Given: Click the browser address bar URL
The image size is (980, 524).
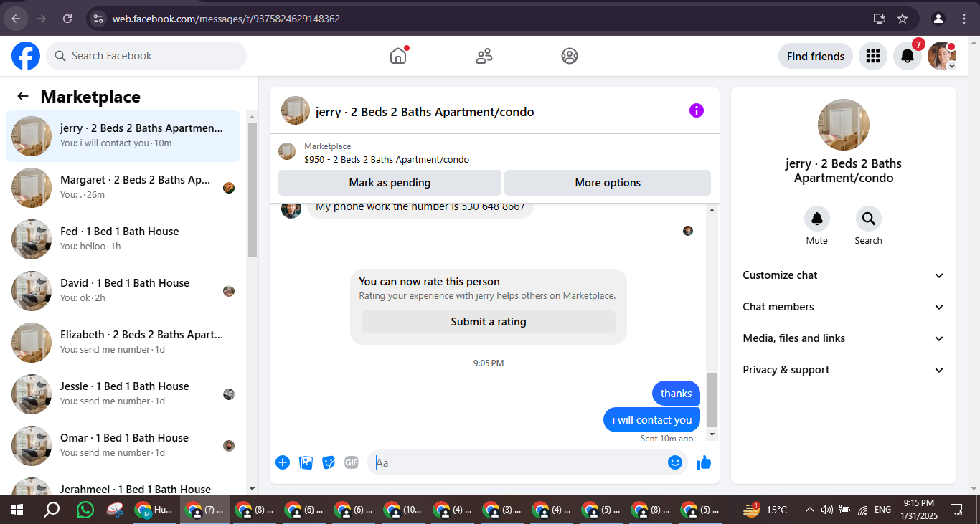Looking at the screenshot, I should pos(226,19).
